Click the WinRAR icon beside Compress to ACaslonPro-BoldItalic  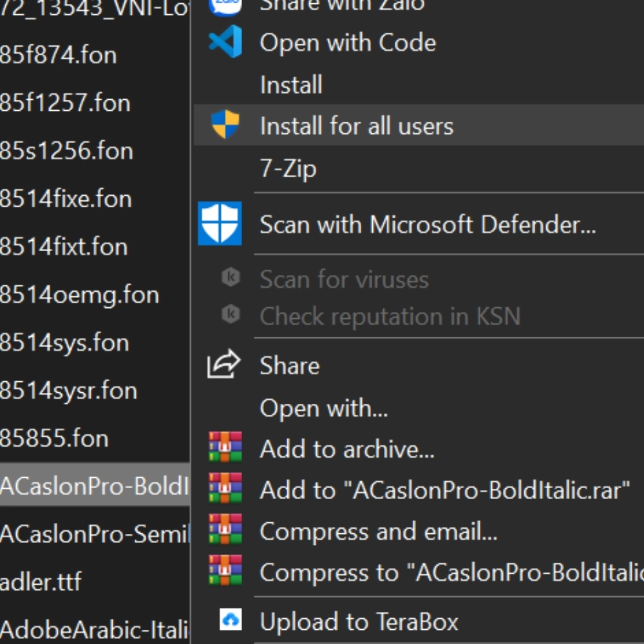click(x=225, y=570)
